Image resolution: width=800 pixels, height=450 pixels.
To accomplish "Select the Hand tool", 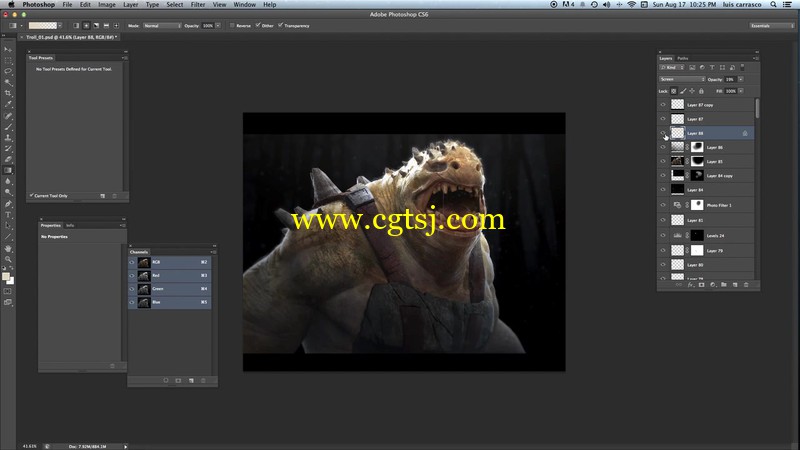I will pos(8,248).
